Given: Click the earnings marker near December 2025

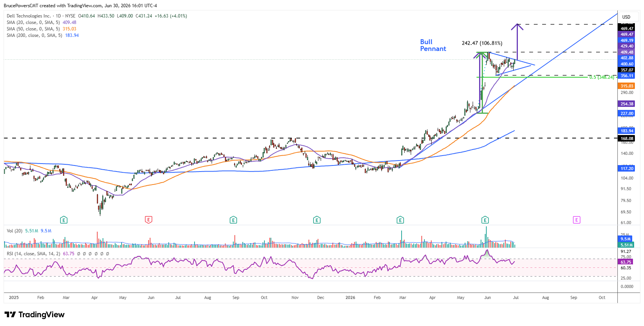Looking at the screenshot, I should tap(316, 219).
